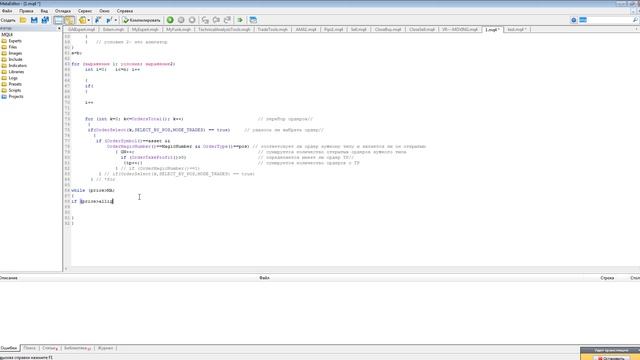Open the Файл menu

point(7,11)
